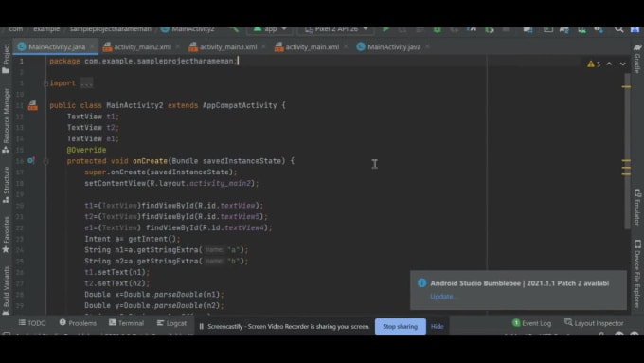Screen dimensions: 644x363
Task: Click the make project hammer icon
Action: pyautogui.click(x=234, y=29)
